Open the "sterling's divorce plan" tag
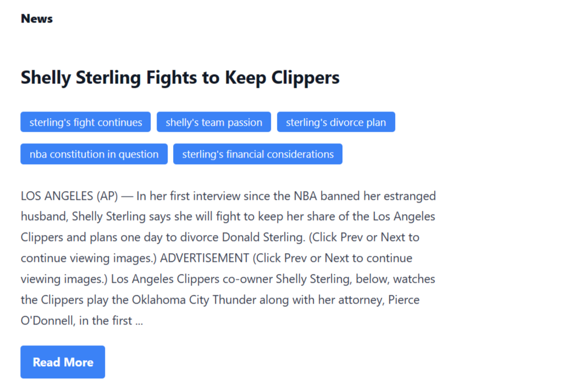 click(336, 122)
